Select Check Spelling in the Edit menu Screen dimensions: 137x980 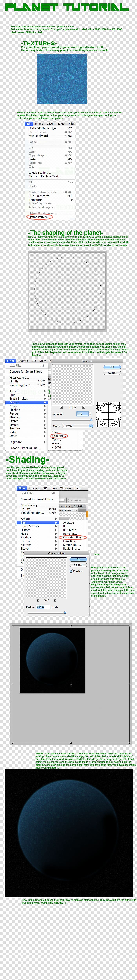40,172
